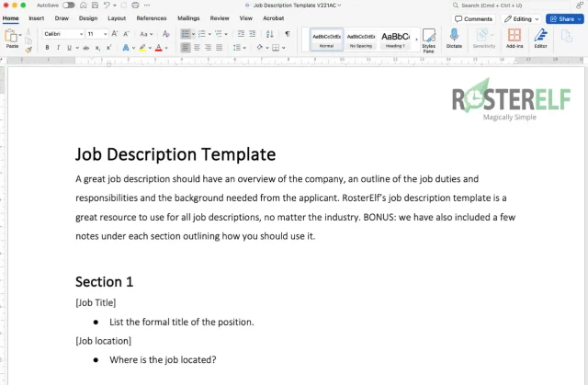Screen dimensions: 588x385
Task: Align text left
Action: tap(186, 48)
